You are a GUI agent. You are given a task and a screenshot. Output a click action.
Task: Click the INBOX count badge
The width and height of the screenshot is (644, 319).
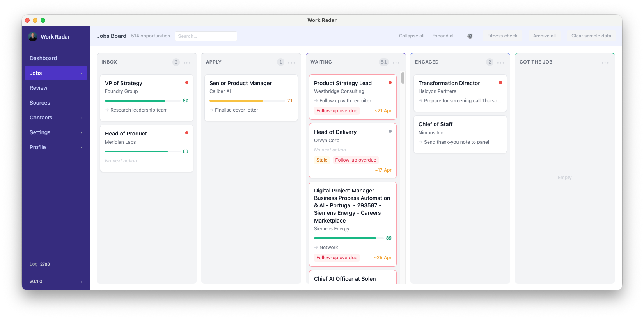176,62
